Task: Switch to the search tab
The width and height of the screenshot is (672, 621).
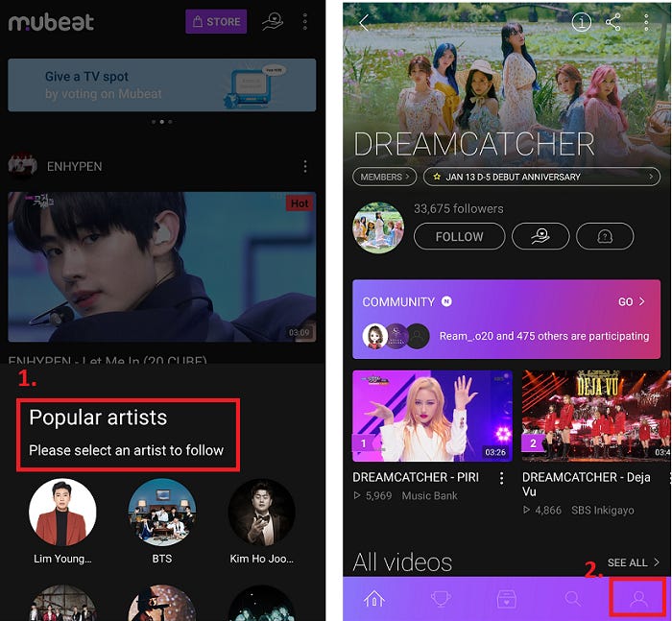Action: click(572, 598)
